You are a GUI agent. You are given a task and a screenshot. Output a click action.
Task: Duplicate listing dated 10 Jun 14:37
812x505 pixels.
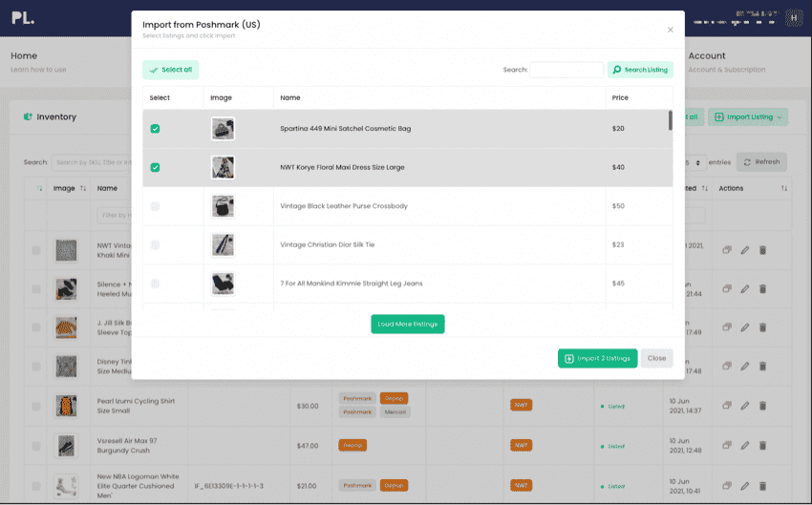coord(727,406)
